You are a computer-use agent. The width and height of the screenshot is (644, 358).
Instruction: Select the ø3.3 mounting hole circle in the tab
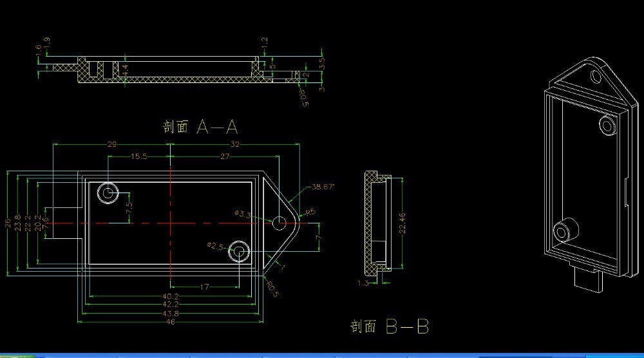pyautogui.click(x=279, y=223)
